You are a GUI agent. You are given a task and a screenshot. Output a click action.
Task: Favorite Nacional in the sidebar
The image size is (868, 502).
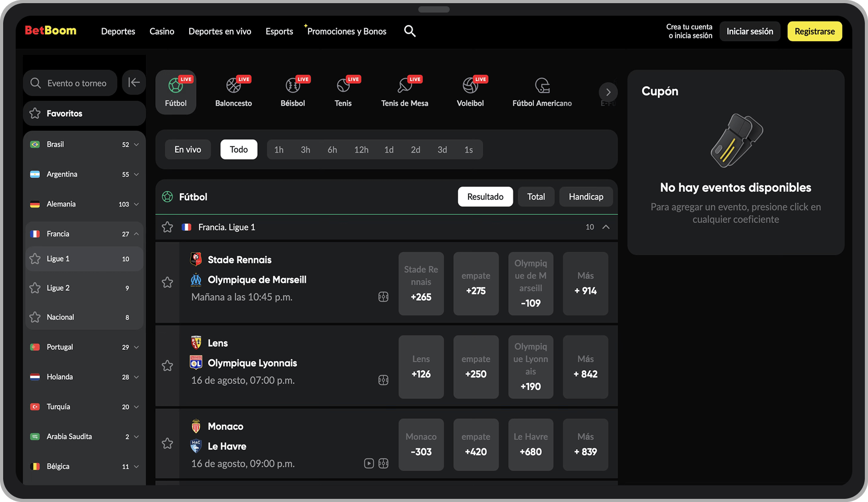[35, 317]
